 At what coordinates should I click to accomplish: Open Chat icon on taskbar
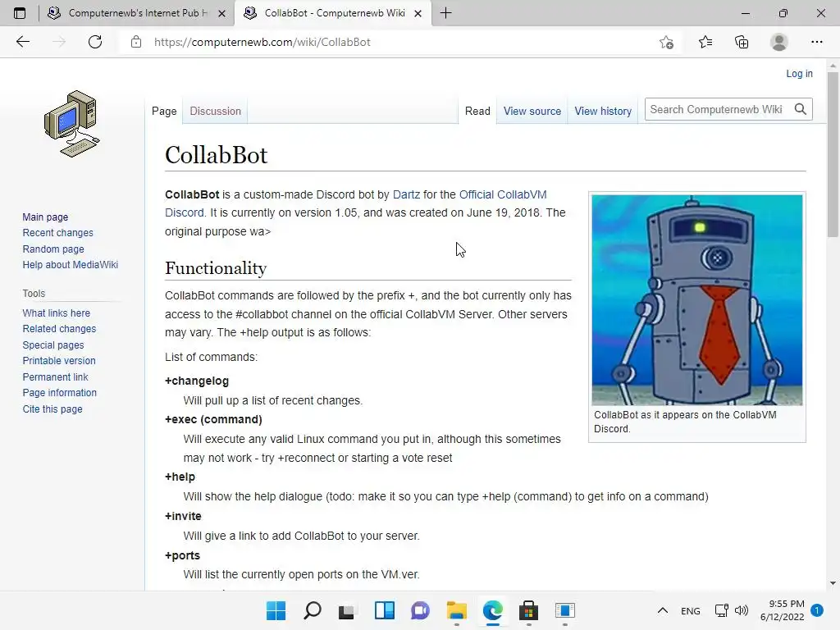[421, 610]
